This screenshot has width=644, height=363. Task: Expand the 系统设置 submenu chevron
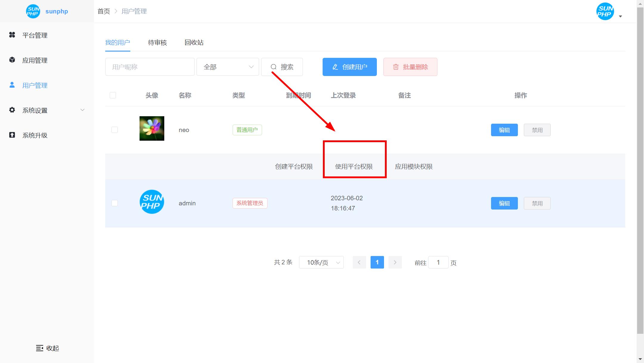[x=83, y=110]
